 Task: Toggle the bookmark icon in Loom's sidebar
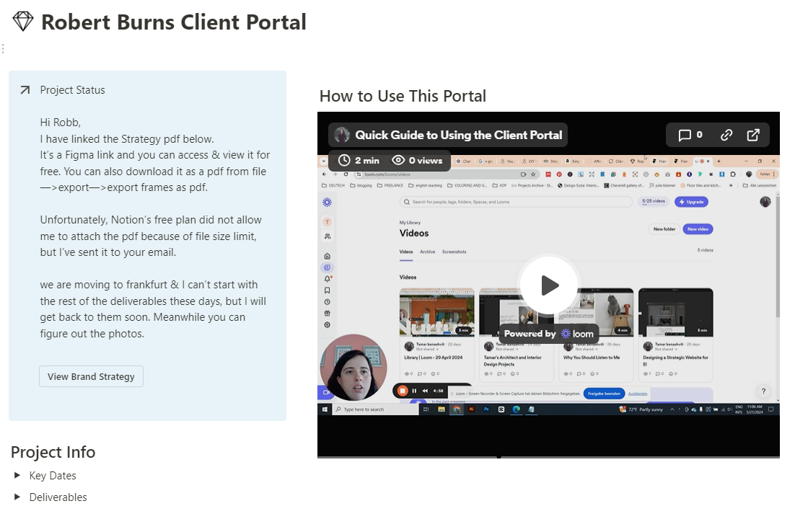327,290
